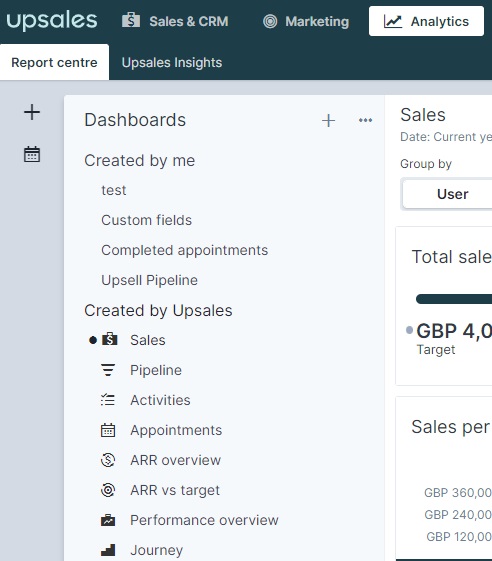Open the Activities dashboard
492x561 pixels.
pyautogui.click(x=160, y=400)
